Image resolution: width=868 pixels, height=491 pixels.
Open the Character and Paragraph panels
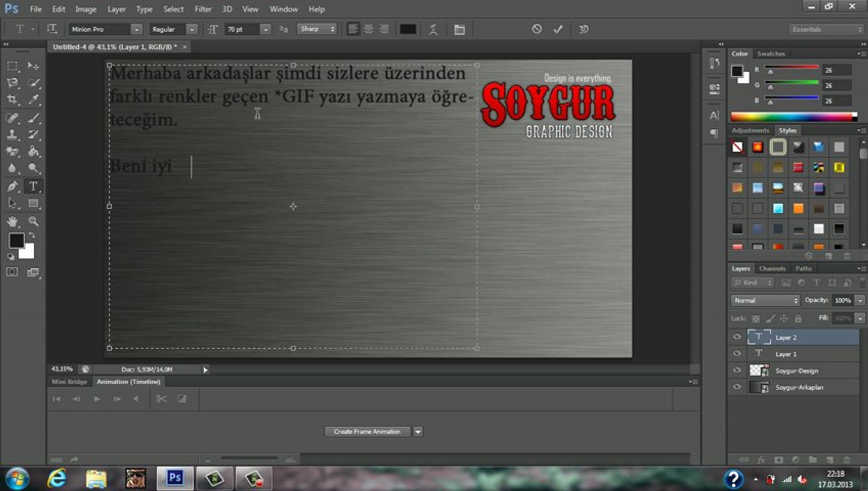coord(459,30)
